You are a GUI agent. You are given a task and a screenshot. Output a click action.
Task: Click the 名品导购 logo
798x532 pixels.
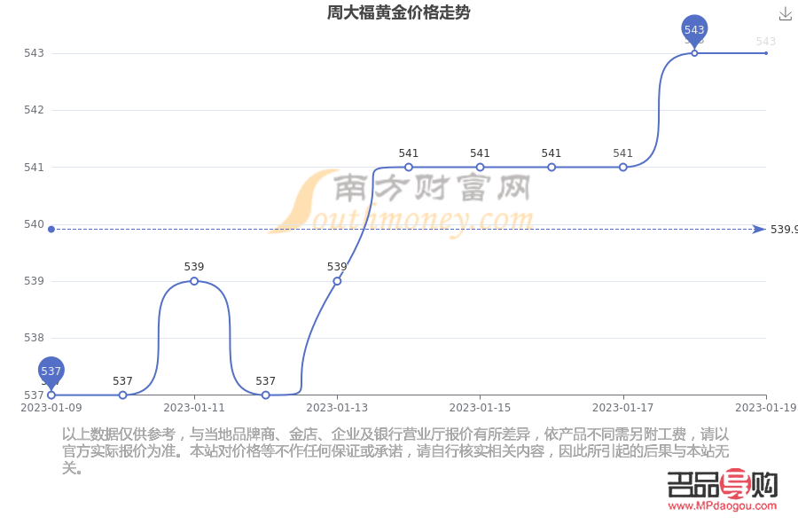pyautogui.click(x=722, y=485)
